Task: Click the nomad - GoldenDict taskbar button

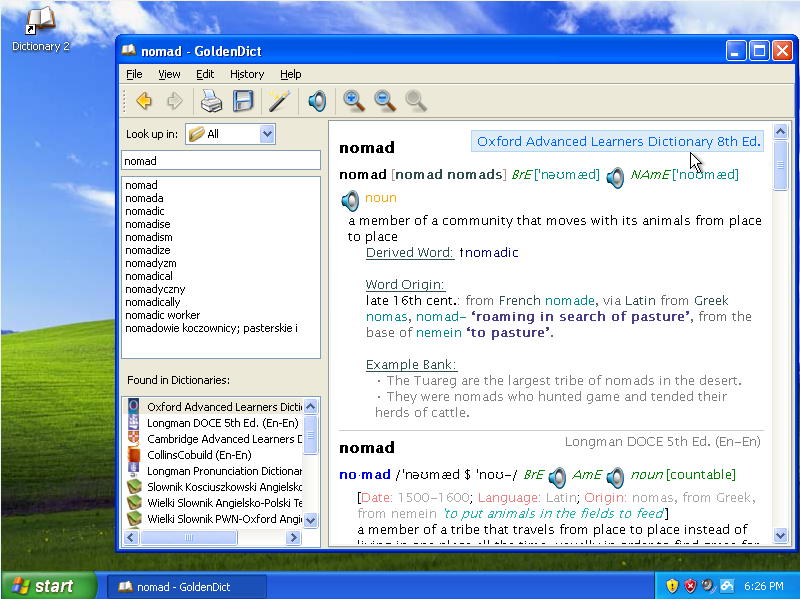Action: 187,587
